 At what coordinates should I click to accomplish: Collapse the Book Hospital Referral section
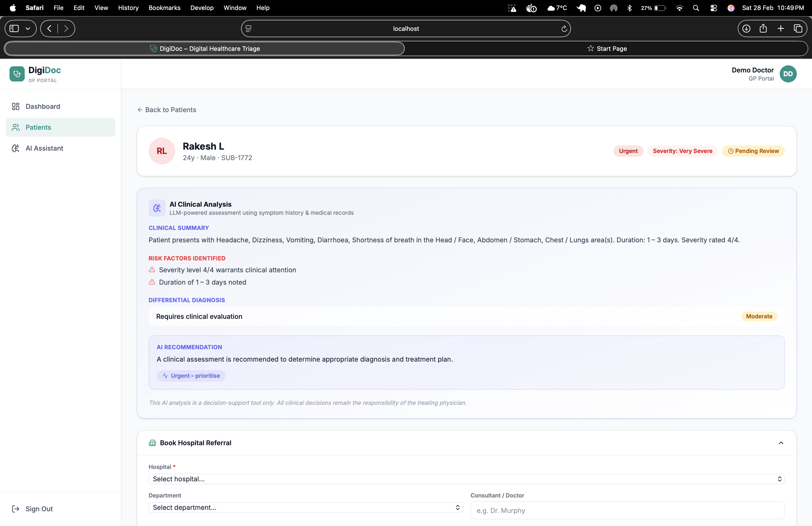[x=781, y=443]
